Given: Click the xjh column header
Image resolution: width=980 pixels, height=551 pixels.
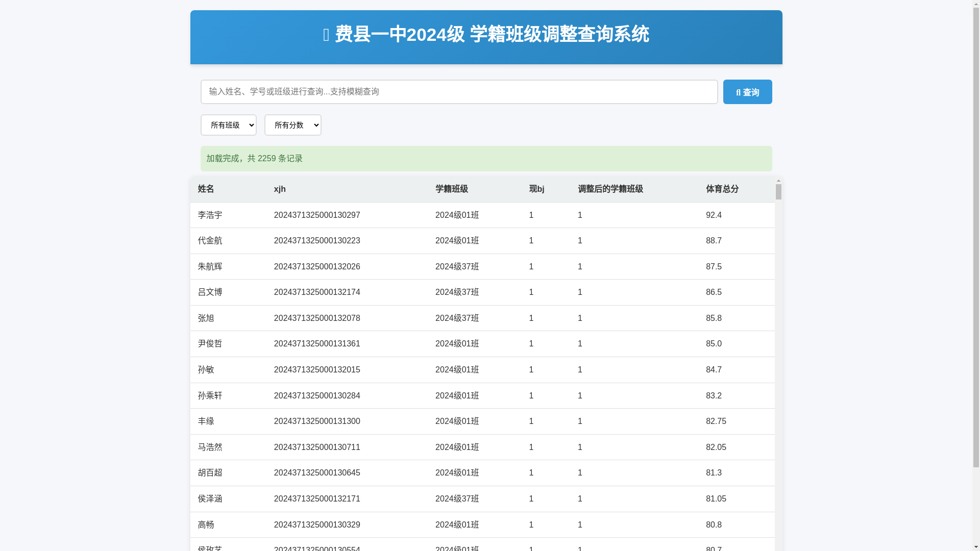Looking at the screenshot, I should [x=280, y=189].
